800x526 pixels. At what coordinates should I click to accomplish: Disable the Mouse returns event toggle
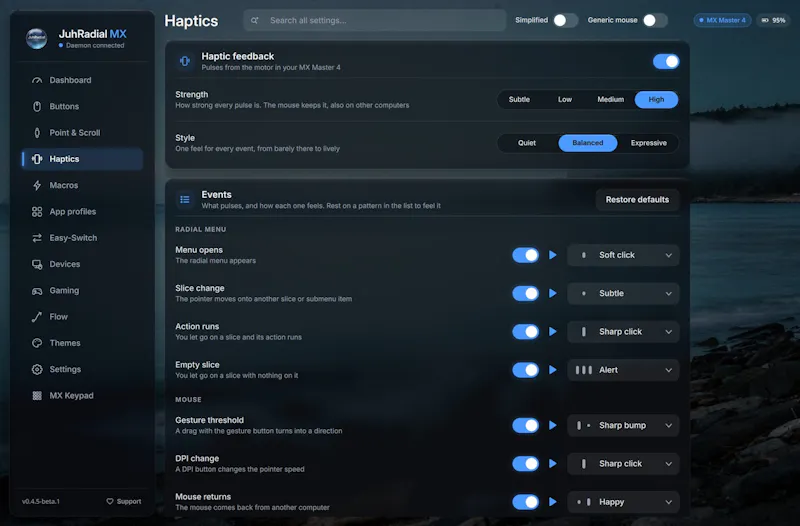point(526,502)
